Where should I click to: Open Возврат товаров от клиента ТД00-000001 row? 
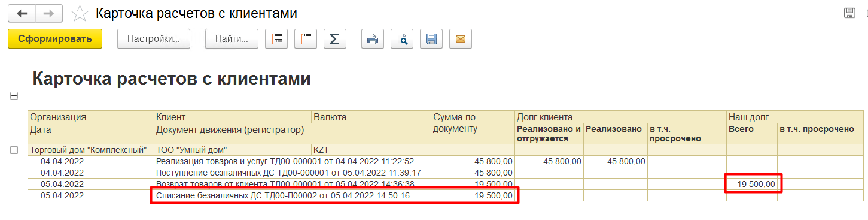coord(293,183)
